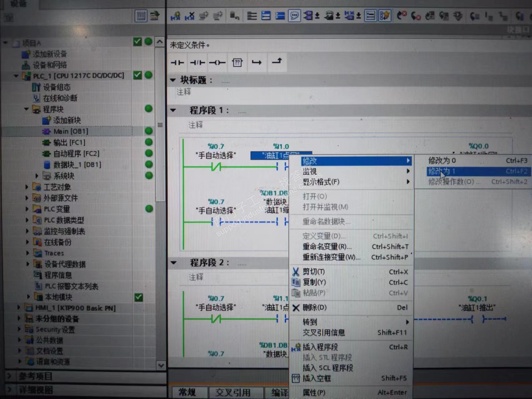Collapse the 块标题 section arrow
The image size is (532, 399).
[173, 80]
